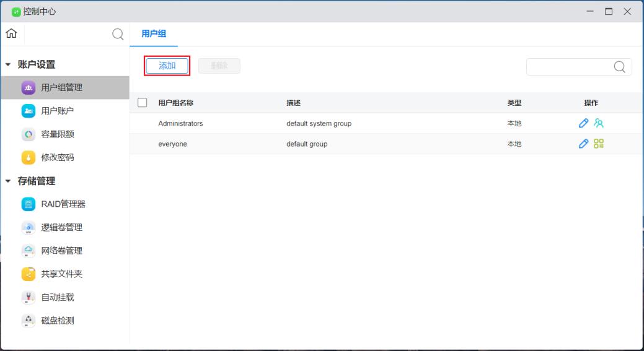Manage members of Administrators group
Viewport: 644px width, 351px height.
[598, 123]
